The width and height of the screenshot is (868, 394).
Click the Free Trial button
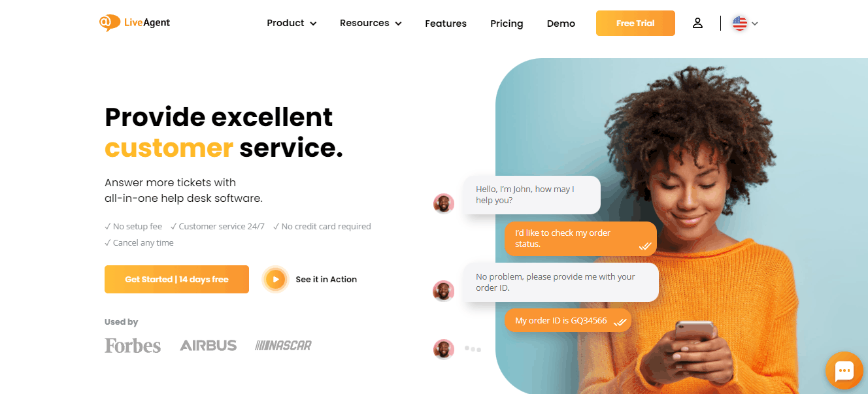[635, 23]
